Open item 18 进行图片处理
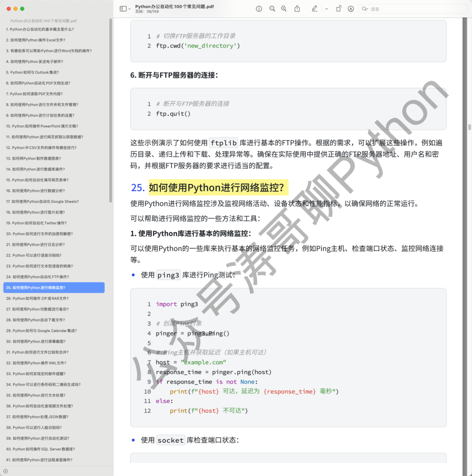The width and height of the screenshot is (472, 476). click(35, 212)
